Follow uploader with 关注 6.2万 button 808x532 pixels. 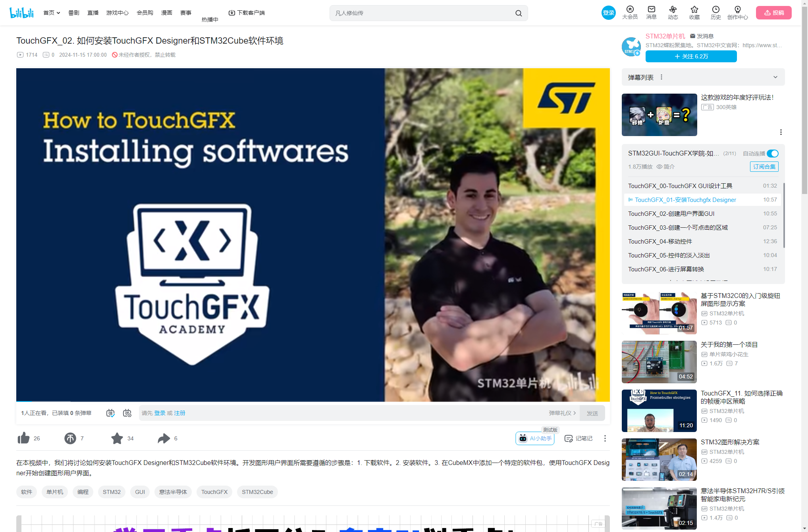[691, 56]
